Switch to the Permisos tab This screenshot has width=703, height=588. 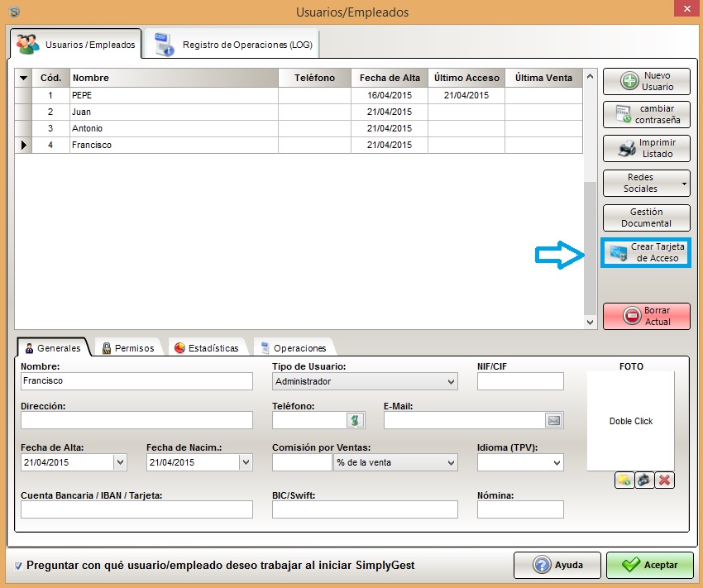click(128, 348)
